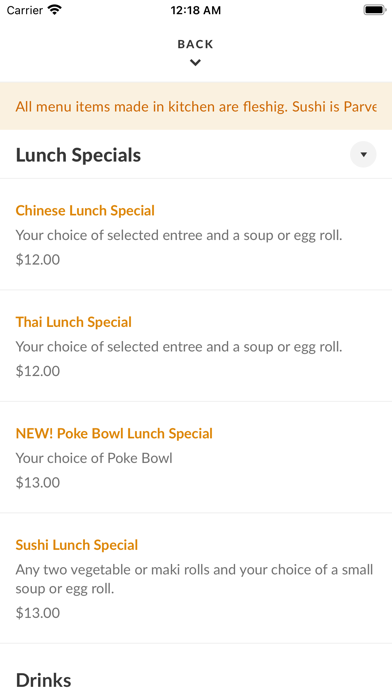Screen dimensions: 392x696
Task: Tap the 12:18 AM clock
Action: [x=195, y=10]
